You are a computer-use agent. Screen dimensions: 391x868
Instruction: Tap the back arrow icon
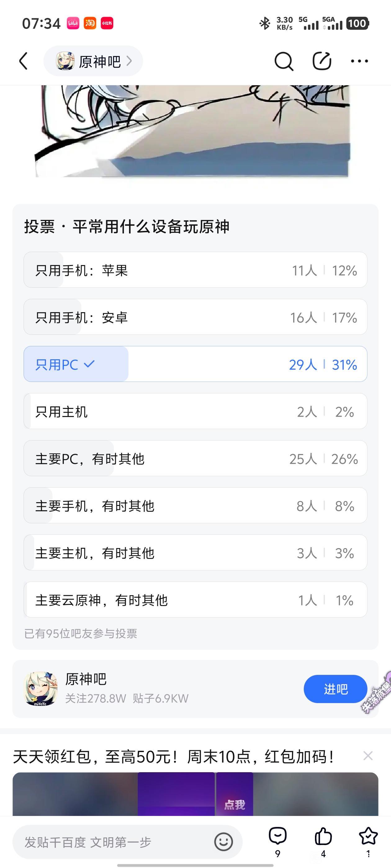click(x=24, y=61)
